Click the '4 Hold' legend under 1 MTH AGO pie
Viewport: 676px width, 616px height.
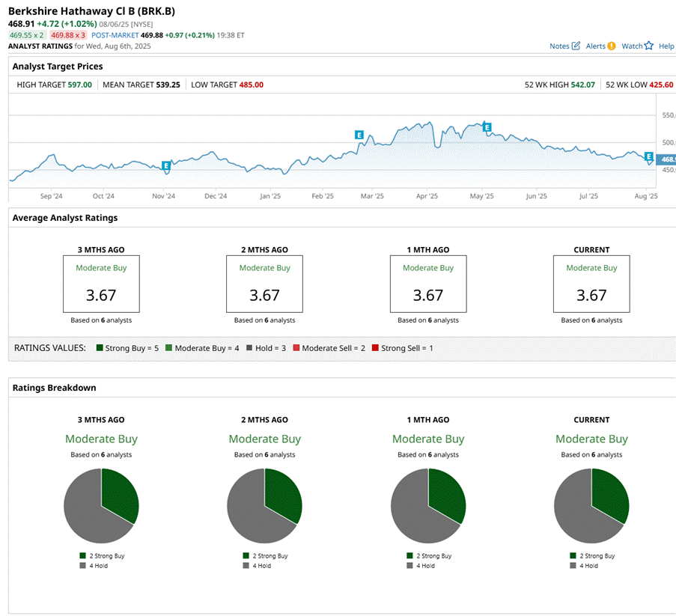click(421, 566)
